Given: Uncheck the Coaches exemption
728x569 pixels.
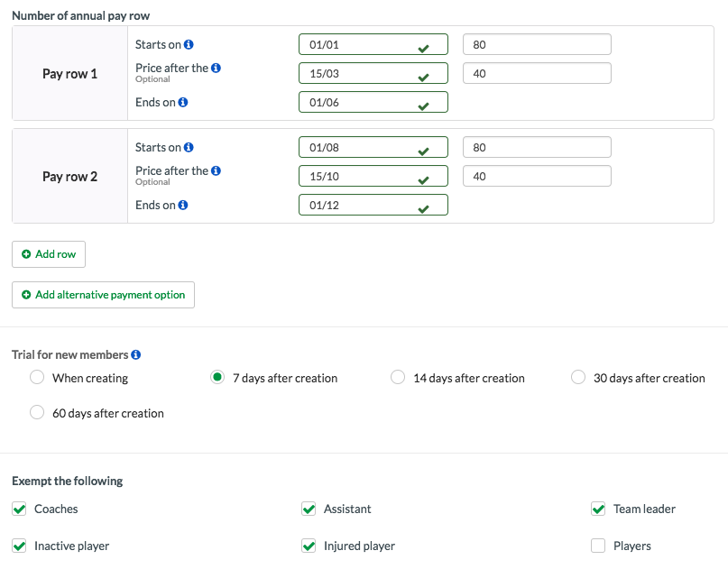Looking at the screenshot, I should (x=19, y=509).
